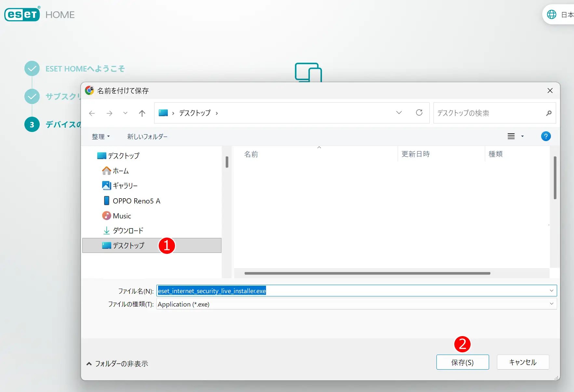Click navigation pane scrollbar
This screenshot has width=574, height=392.
pyautogui.click(x=227, y=162)
